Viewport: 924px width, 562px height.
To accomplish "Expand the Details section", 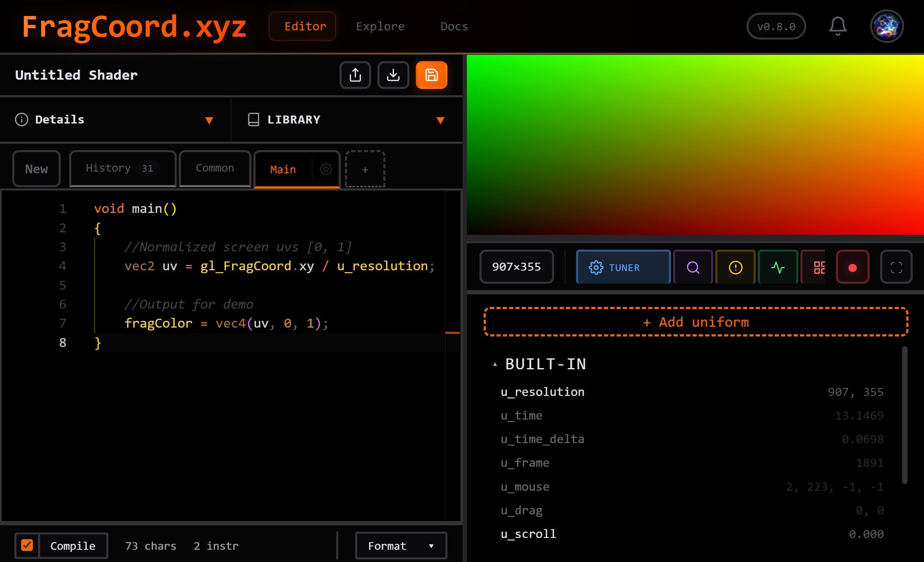I will tap(114, 120).
